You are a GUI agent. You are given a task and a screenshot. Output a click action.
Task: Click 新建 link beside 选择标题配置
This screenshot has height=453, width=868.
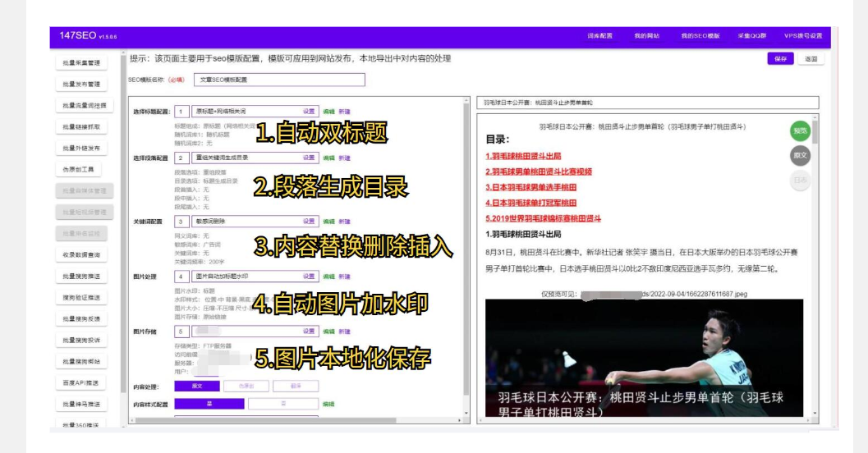344,112
